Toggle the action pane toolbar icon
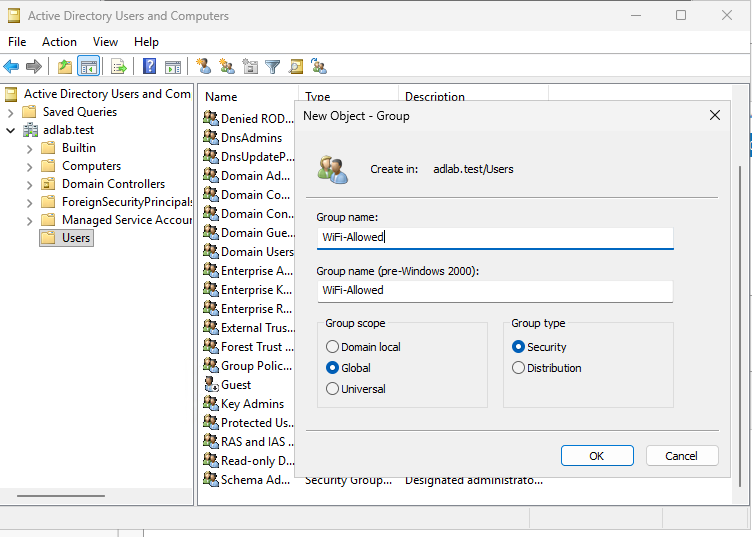This screenshot has height=537, width=752. click(173, 66)
